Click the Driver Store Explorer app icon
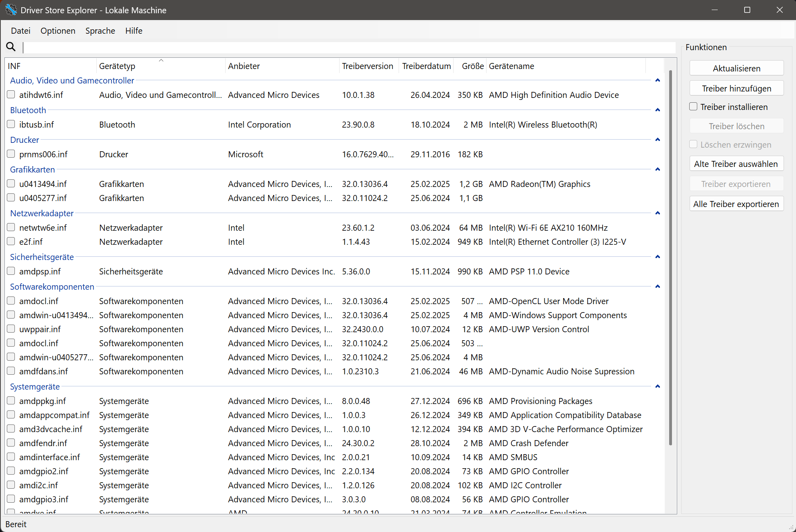The height and width of the screenshot is (532, 796). pyautogui.click(x=11, y=10)
